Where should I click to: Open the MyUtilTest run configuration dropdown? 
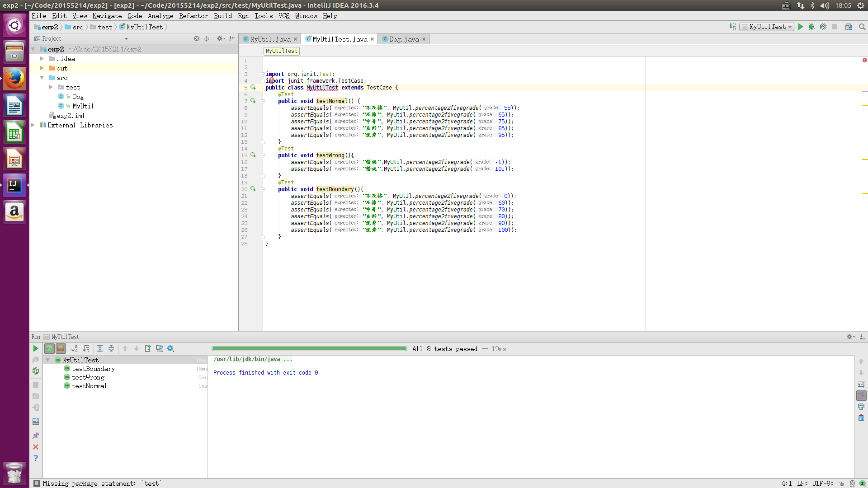click(767, 27)
